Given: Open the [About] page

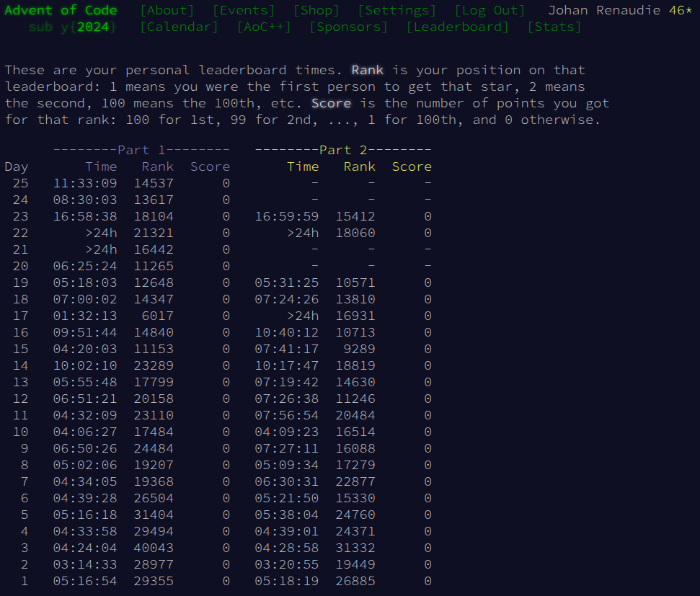Looking at the screenshot, I should (167, 10).
